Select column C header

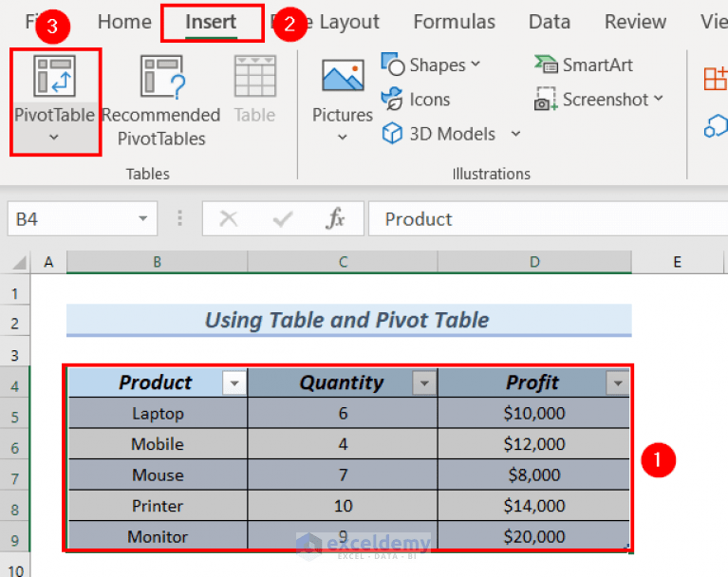pyautogui.click(x=343, y=262)
